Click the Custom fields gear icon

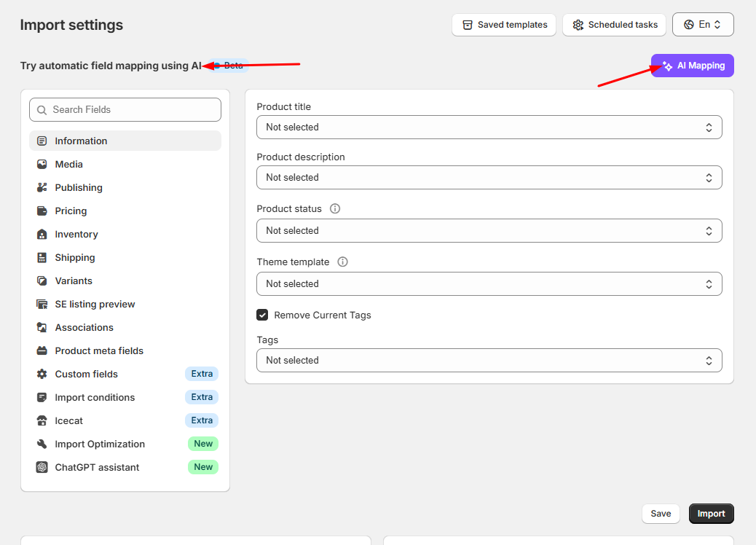[x=42, y=375]
